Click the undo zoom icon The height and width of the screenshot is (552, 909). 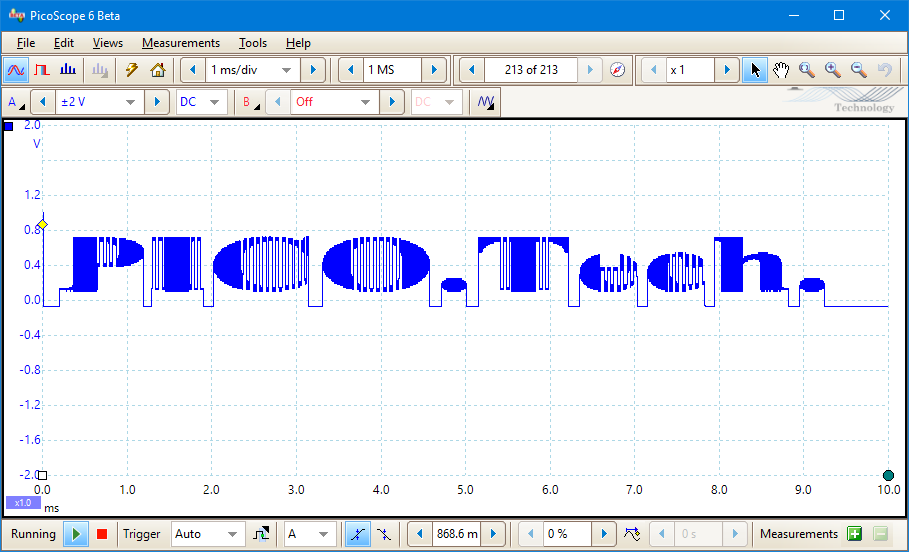[885, 70]
